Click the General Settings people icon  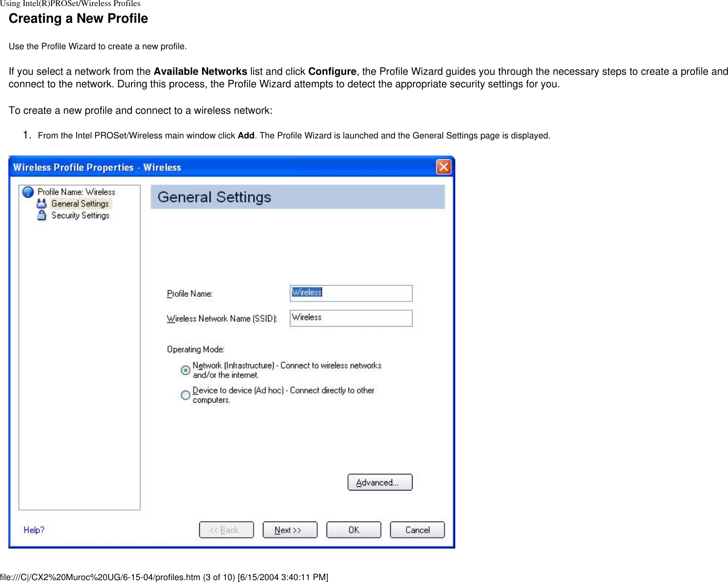(42, 203)
